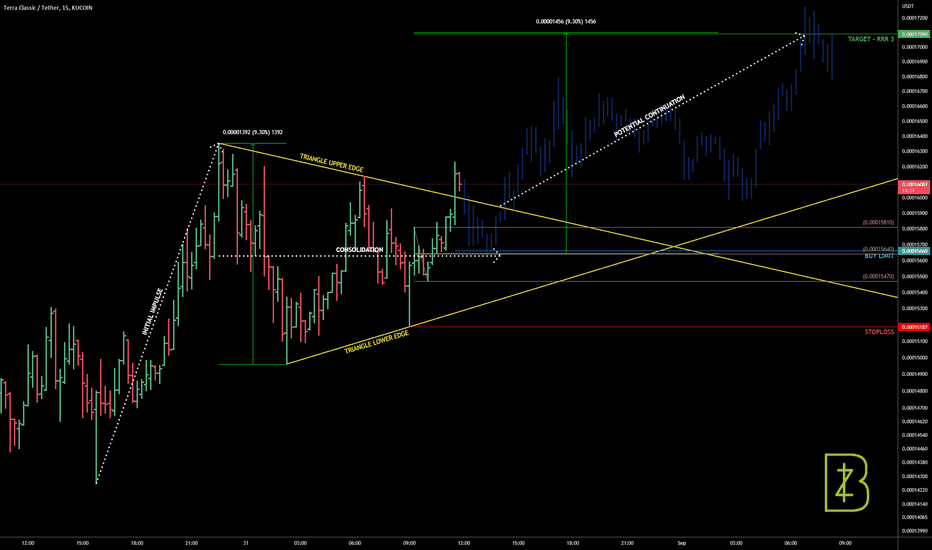Image resolution: width=932 pixels, height=550 pixels.
Task: Click 0.00017200 on the price axis
Action: pos(915,18)
